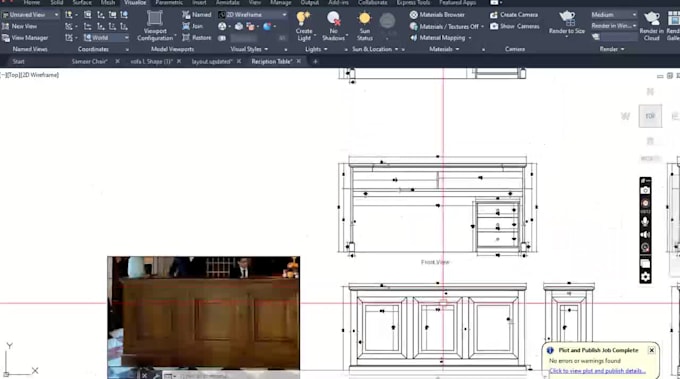The image size is (680, 379).
Task: Click the recorder window selection icon
Action: [x=645, y=264]
